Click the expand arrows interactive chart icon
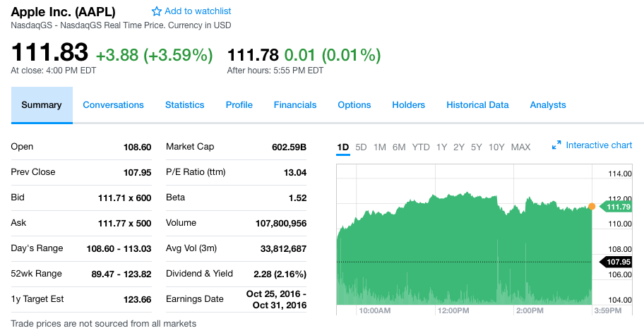This screenshot has width=644, height=333. (x=556, y=145)
